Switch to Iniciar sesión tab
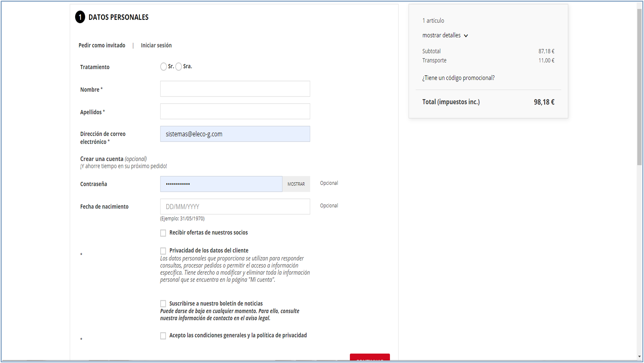Image resolution: width=644 pixels, height=363 pixels. coord(156,45)
